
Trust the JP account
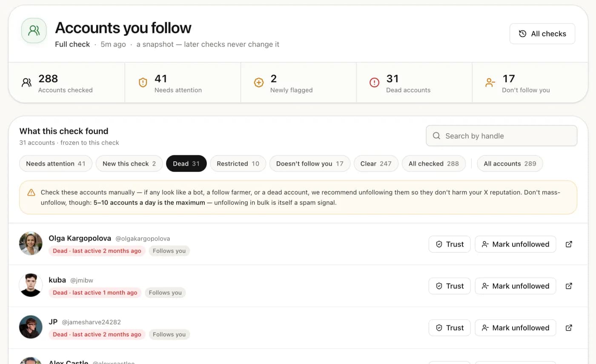click(450, 327)
